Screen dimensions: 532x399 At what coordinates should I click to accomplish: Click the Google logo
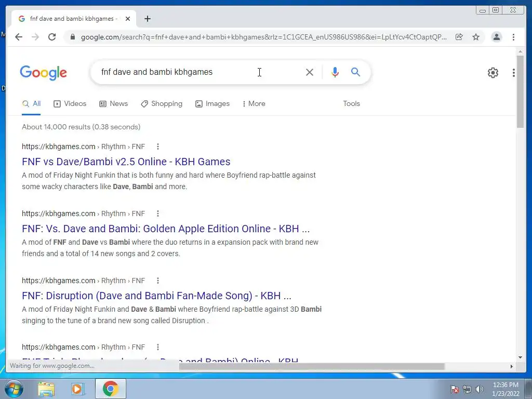[44, 73]
